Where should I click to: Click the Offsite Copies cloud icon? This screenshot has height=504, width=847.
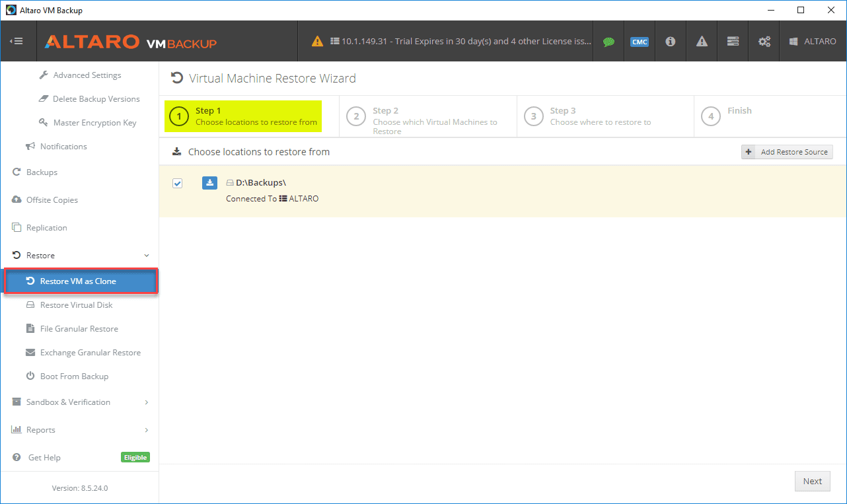click(17, 200)
